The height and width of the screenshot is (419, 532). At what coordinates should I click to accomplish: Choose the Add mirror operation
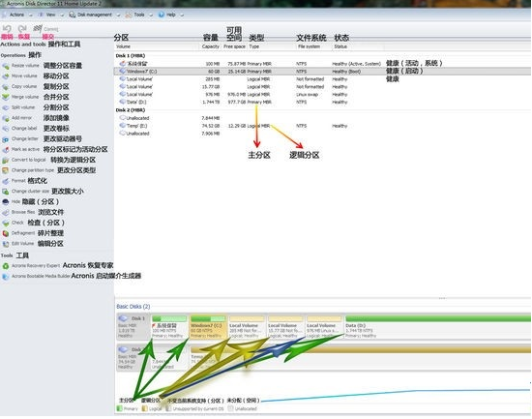pyautogui.click(x=17, y=118)
